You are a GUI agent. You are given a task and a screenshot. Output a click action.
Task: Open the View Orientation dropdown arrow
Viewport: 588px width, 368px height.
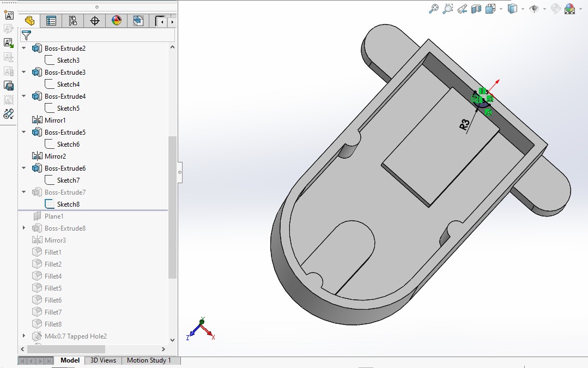500,9
